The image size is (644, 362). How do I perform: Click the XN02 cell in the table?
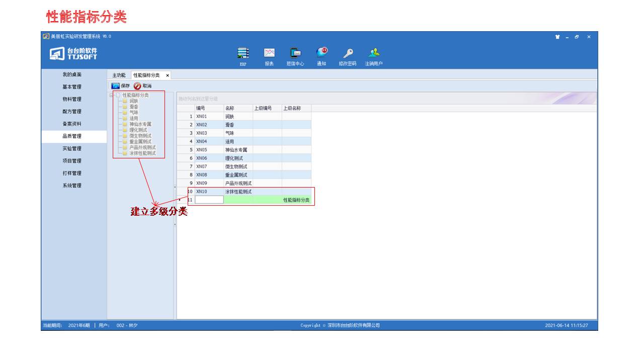coord(209,125)
